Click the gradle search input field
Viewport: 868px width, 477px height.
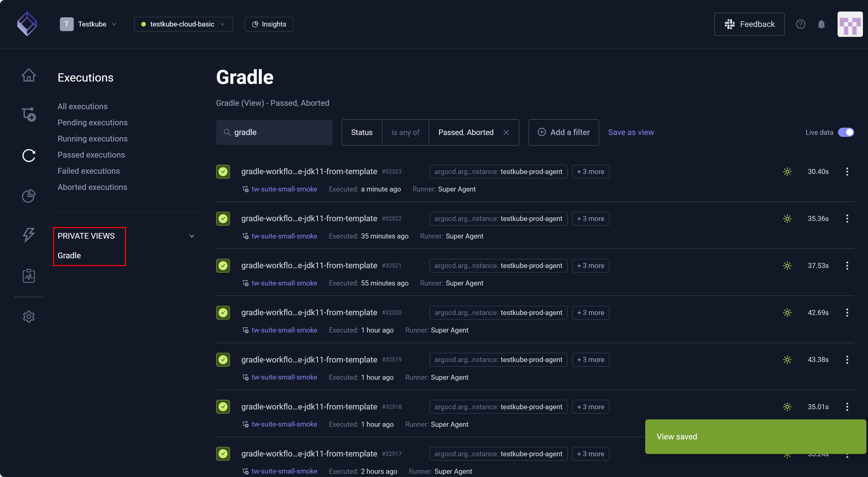pyautogui.click(x=280, y=132)
